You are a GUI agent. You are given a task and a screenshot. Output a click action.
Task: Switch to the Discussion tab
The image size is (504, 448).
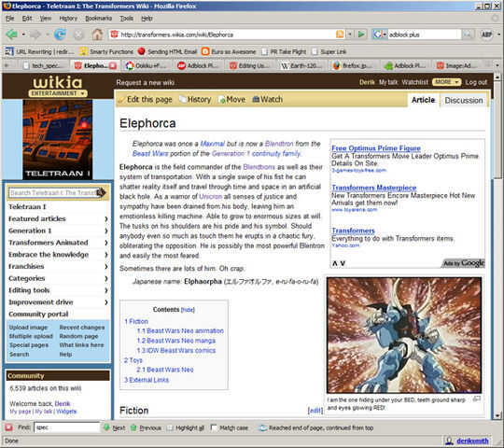click(464, 100)
